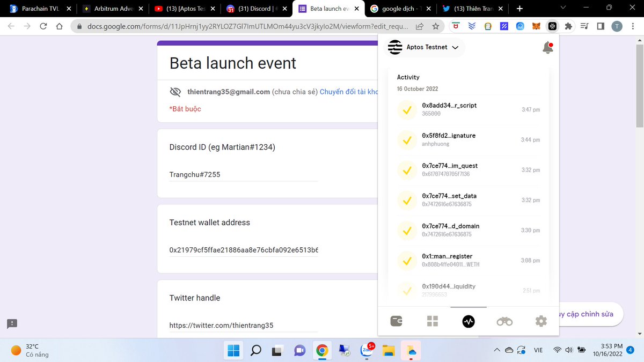Reload the current page
644x362 pixels.
43,26
